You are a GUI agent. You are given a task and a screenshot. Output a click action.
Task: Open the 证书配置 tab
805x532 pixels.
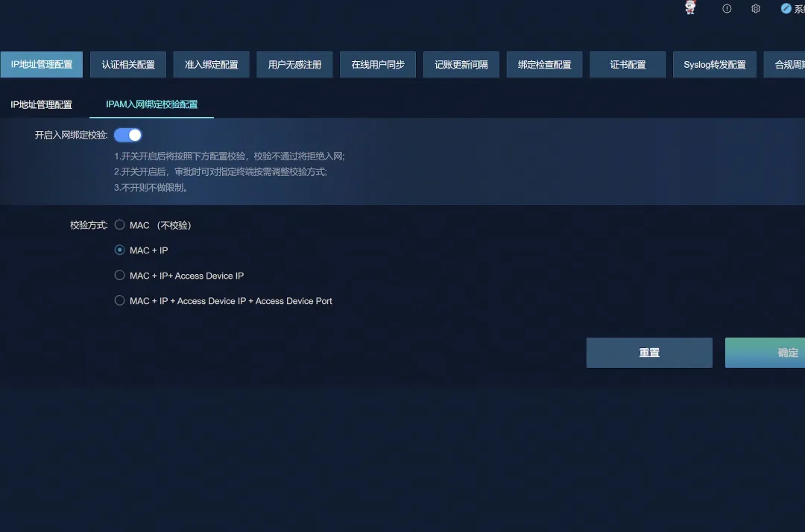628,65
